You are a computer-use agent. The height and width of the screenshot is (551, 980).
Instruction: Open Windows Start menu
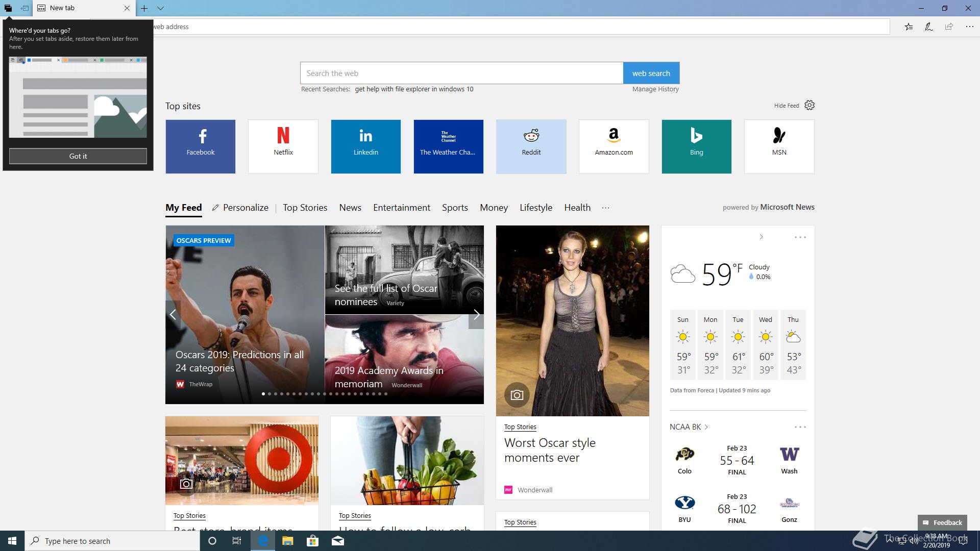coord(12,541)
